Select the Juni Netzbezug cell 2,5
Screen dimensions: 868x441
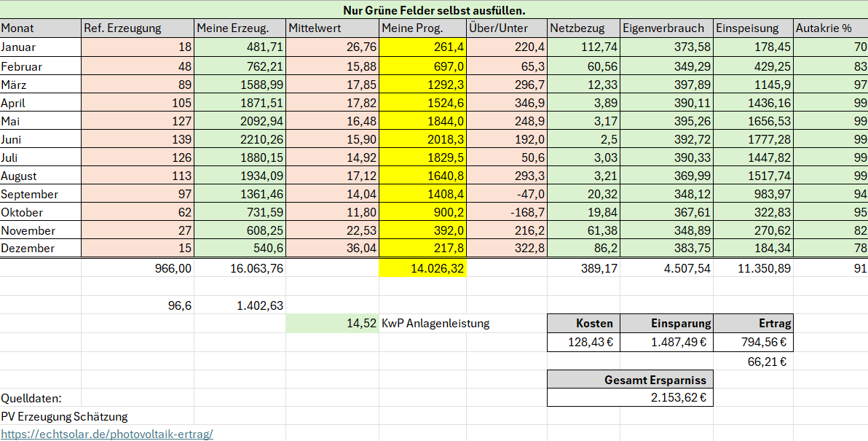point(584,139)
